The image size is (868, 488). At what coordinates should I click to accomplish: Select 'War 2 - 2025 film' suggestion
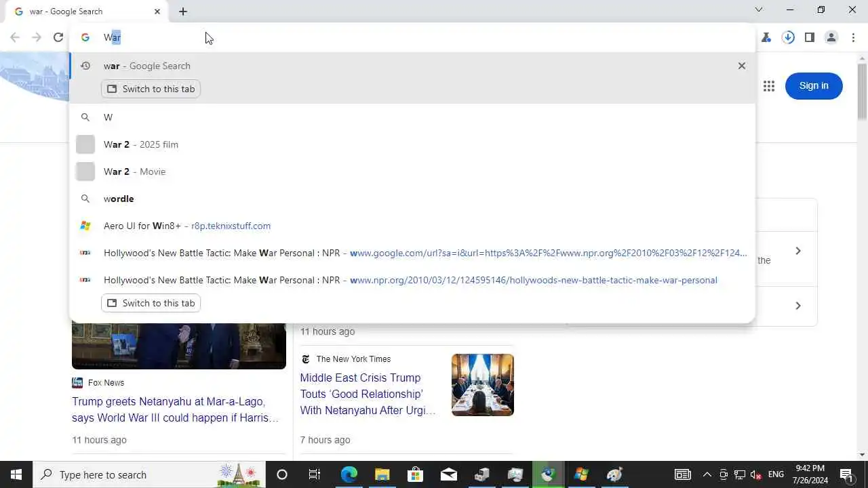pyautogui.click(x=412, y=144)
